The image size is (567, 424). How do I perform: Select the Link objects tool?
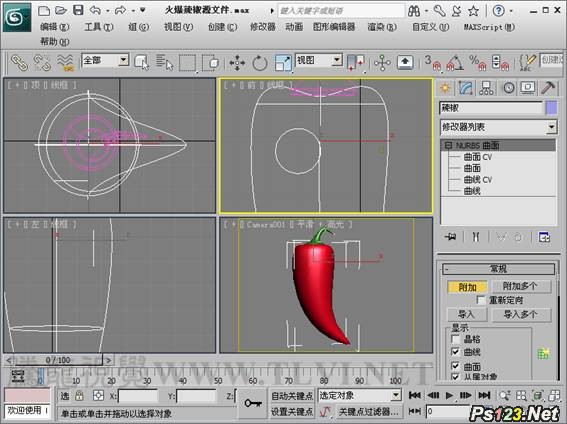click(x=20, y=62)
